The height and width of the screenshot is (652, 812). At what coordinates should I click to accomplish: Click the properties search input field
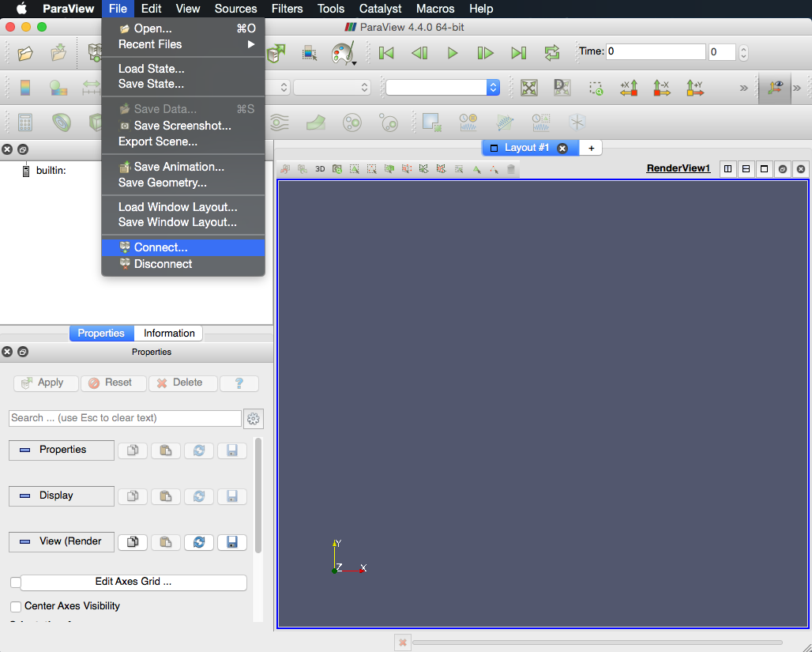125,418
